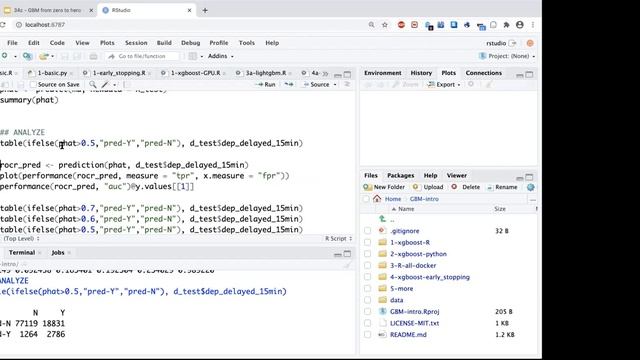
Task: Open the workspace panes dropdown arrow
Action: (x=202, y=56)
